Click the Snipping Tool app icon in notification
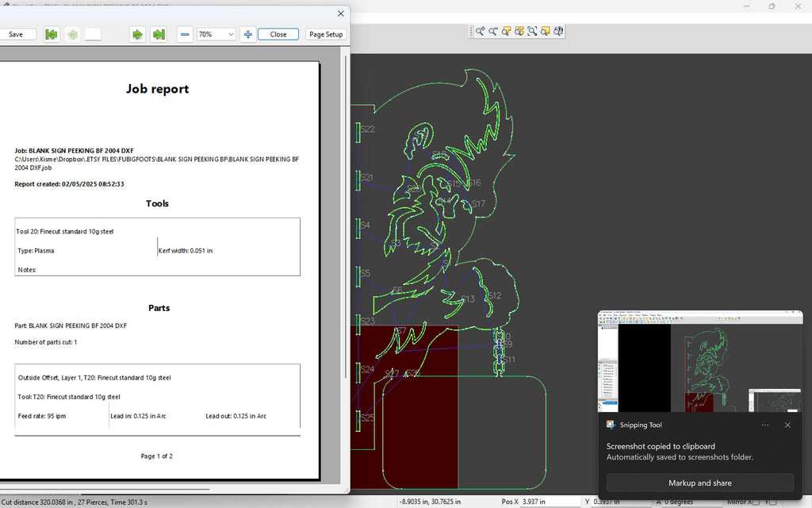 [611, 425]
